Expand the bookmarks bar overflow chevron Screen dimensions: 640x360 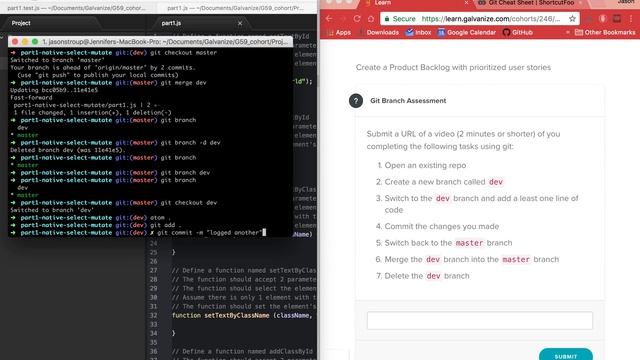click(x=567, y=32)
